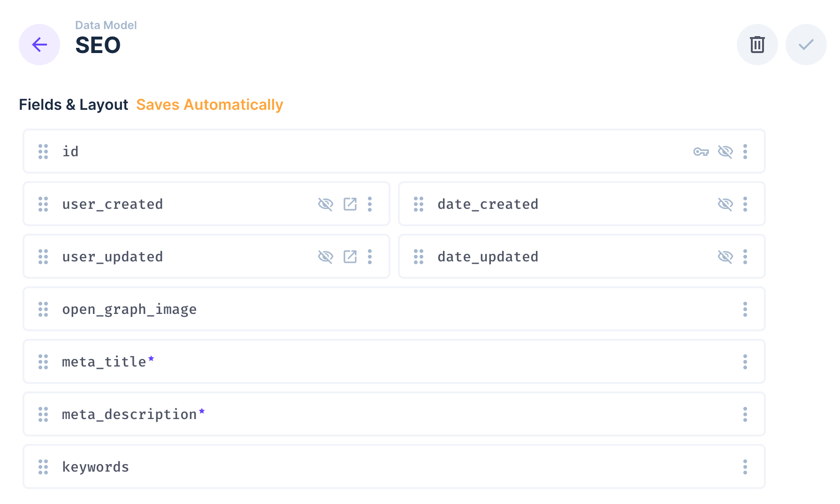Toggle hidden eye icon on id field
The height and width of the screenshot is (504, 840).
coord(725,152)
